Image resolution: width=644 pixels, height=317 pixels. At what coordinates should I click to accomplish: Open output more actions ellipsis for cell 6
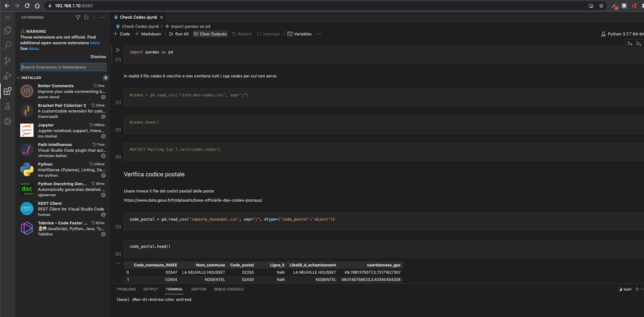click(118, 263)
